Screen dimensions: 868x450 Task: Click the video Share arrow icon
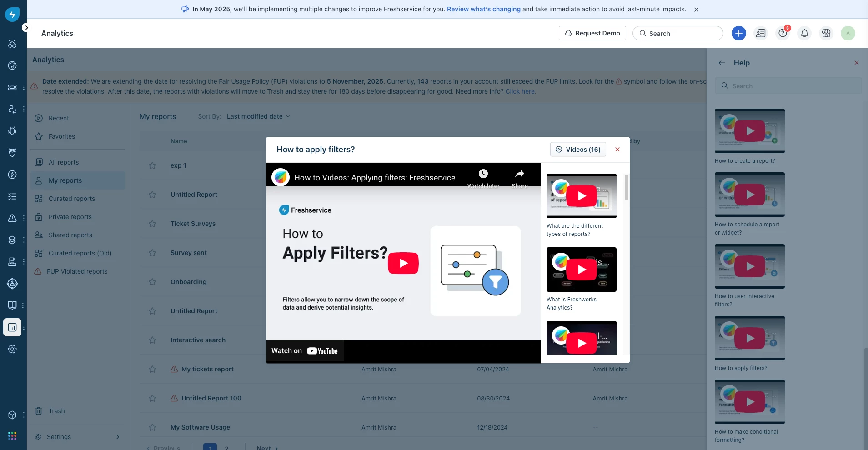(520, 174)
